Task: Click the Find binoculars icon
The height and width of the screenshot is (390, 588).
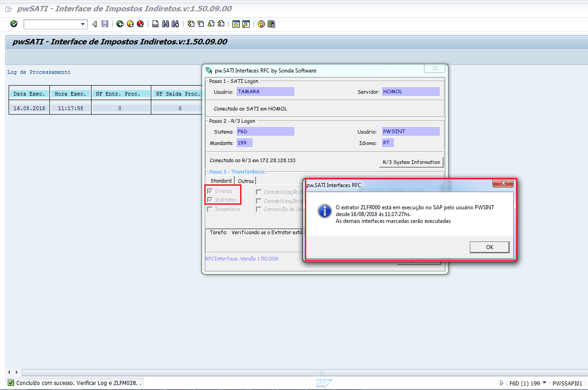Action: [x=165, y=24]
